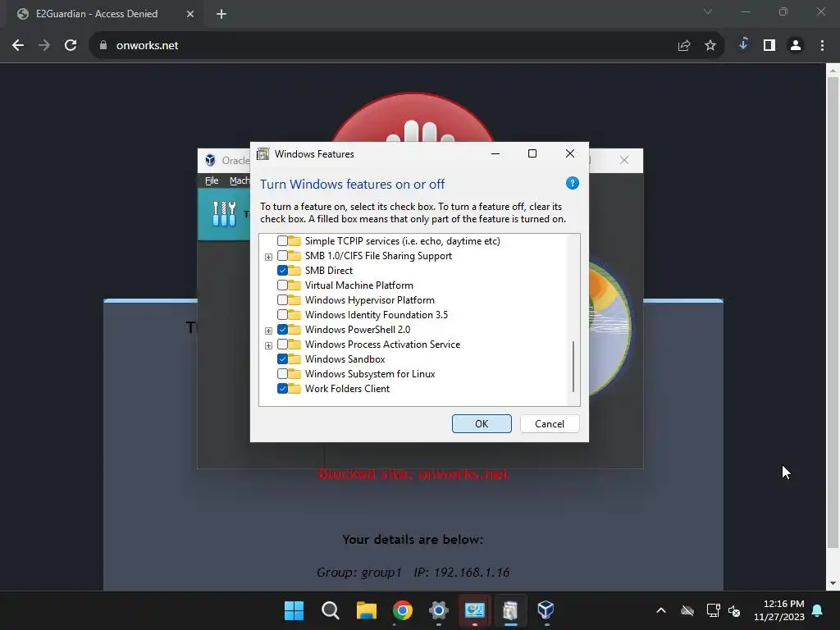Check Windows Process Activation Service

(282, 344)
